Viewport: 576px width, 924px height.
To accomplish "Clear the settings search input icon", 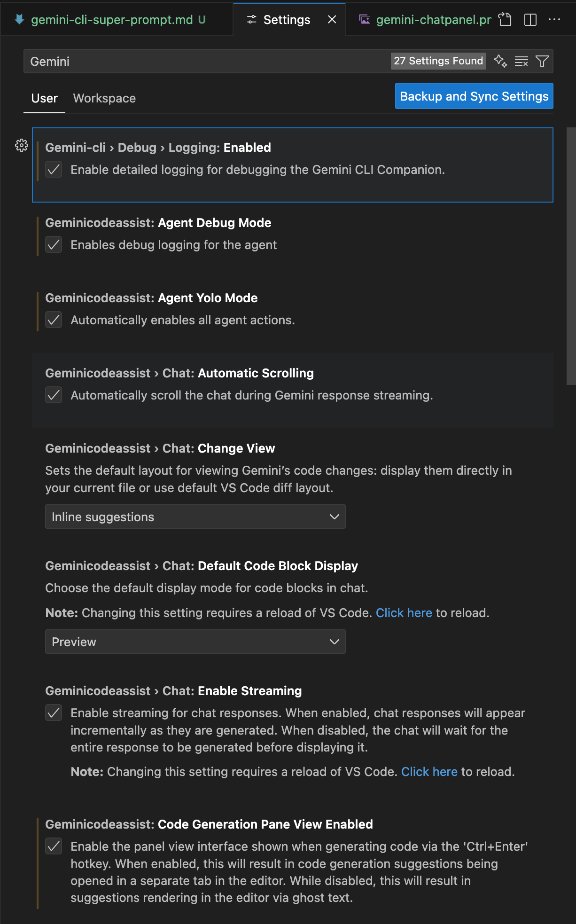I will click(x=522, y=61).
